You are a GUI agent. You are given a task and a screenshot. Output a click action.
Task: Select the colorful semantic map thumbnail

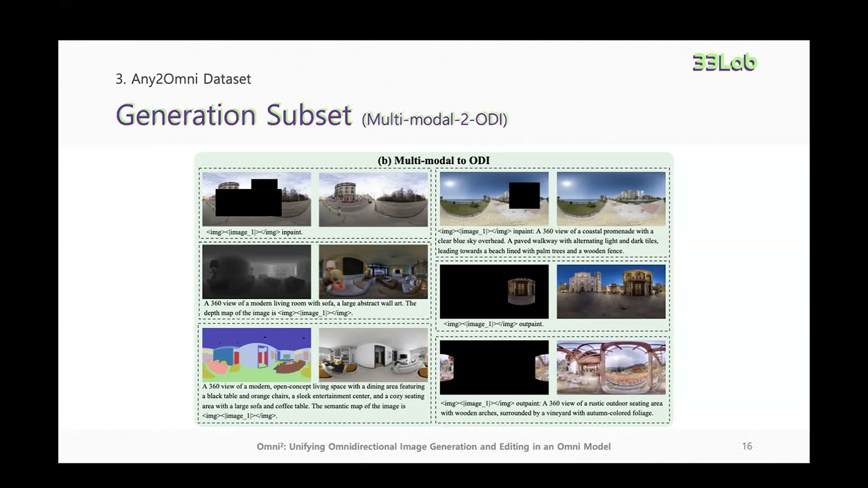pyautogui.click(x=256, y=355)
